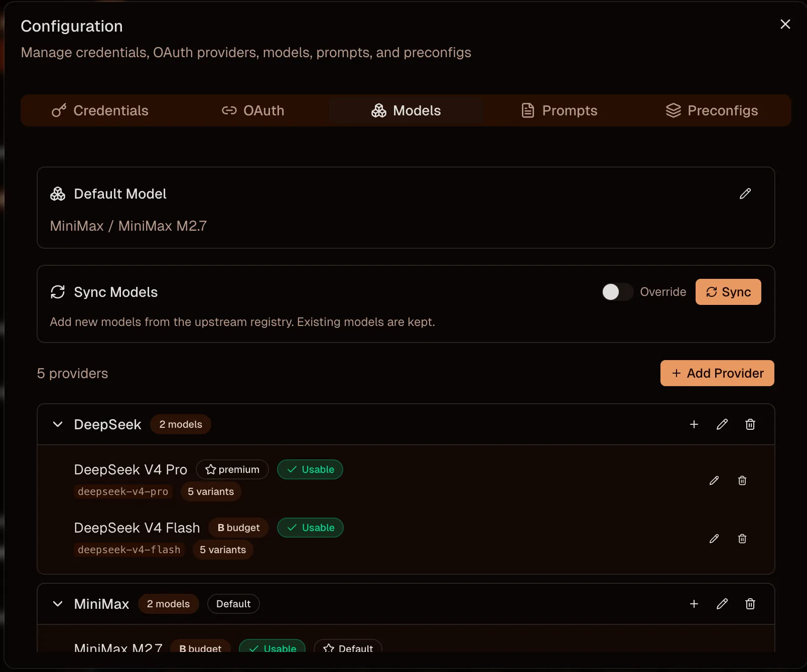Collapse the DeepSeek provider section
The image size is (807, 672).
pos(58,424)
